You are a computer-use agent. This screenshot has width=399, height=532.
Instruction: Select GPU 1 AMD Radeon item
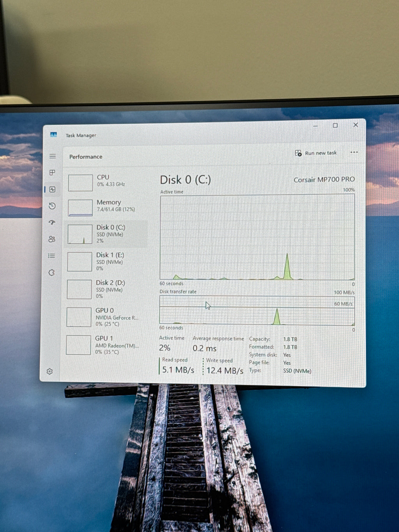pos(104,345)
